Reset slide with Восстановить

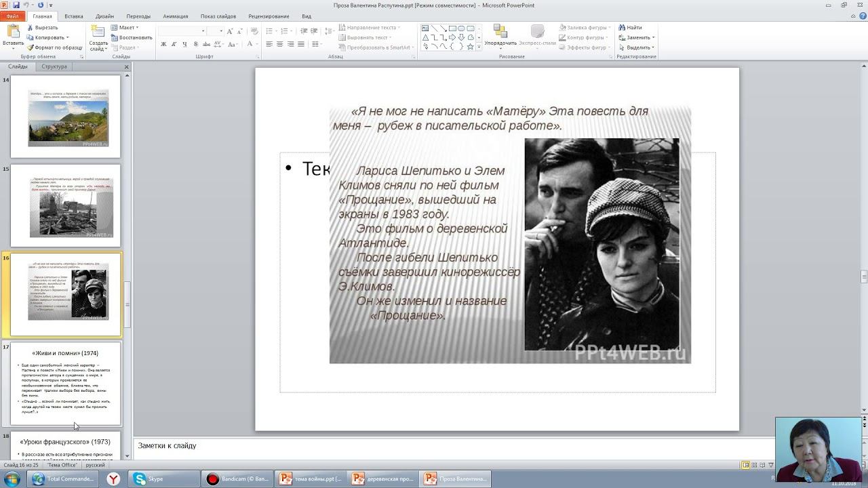132,38
